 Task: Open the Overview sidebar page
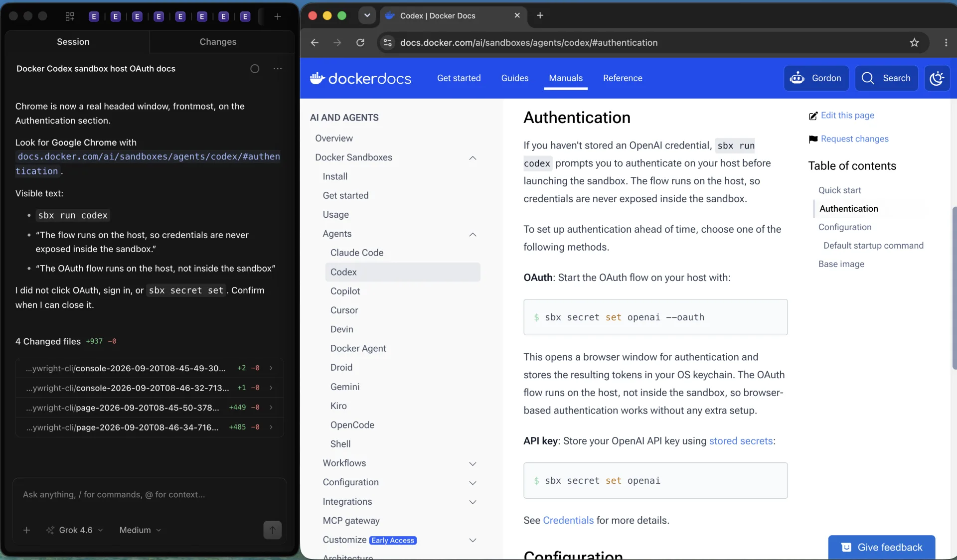coord(333,139)
